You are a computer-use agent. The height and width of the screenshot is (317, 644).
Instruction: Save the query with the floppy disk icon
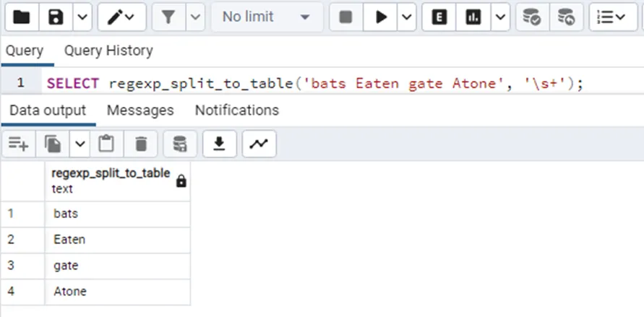point(56,17)
